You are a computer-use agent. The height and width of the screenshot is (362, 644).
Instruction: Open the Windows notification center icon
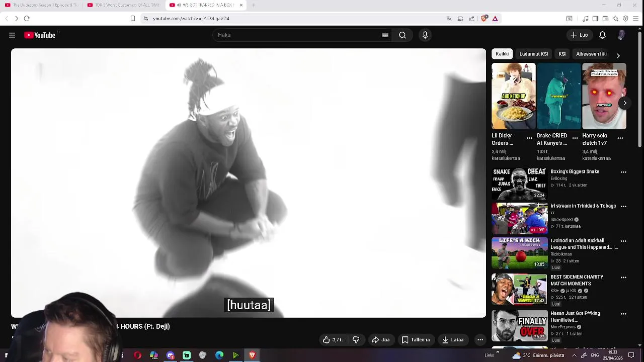pos(631,355)
